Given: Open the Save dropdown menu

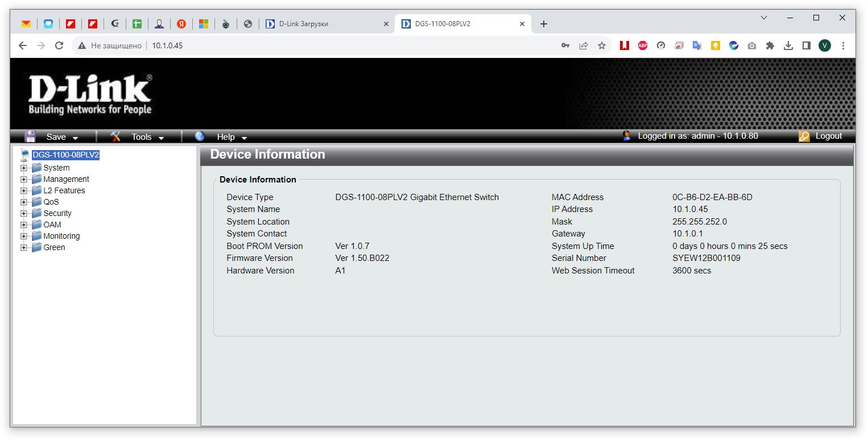Looking at the screenshot, I should click(62, 137).
